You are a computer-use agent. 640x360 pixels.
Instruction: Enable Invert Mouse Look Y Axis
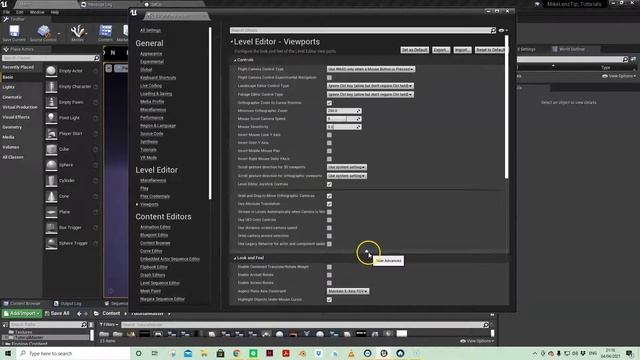coord(329,135)
